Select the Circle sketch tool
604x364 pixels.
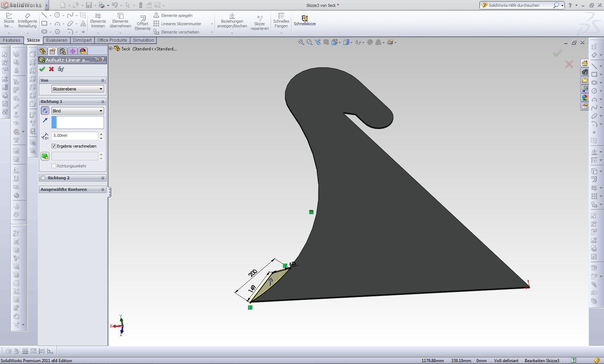[x=57, y=15]
